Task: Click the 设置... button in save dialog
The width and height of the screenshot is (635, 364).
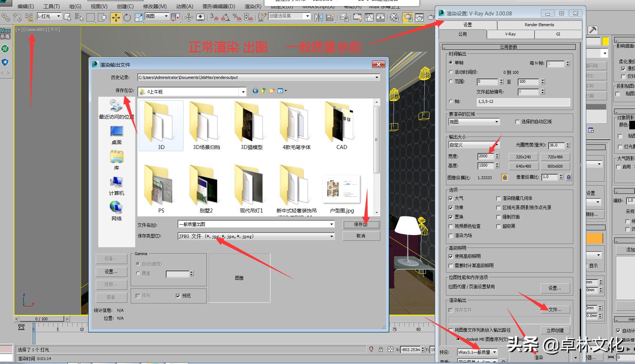Action: coord(111,272)
